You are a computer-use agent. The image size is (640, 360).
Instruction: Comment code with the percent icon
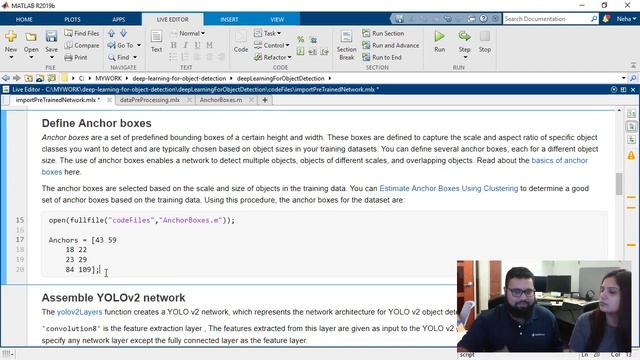[300, 39]
